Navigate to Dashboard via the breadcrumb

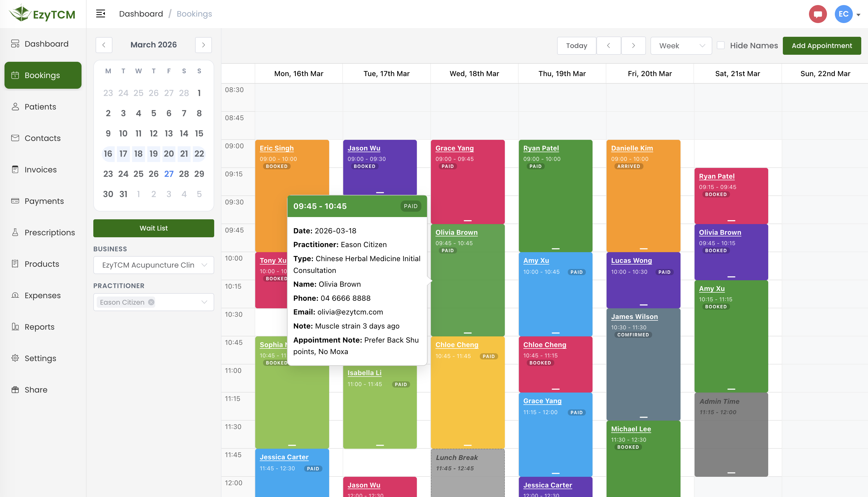(141, 14)
